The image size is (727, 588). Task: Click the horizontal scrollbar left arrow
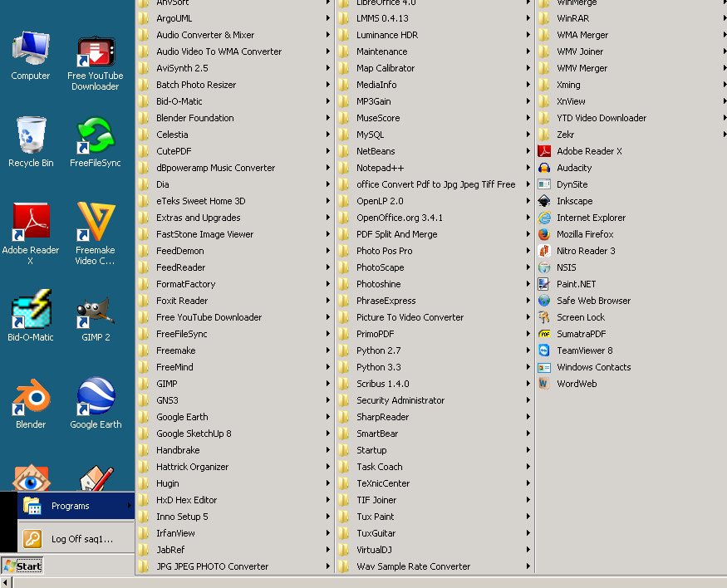click(5, 583)
